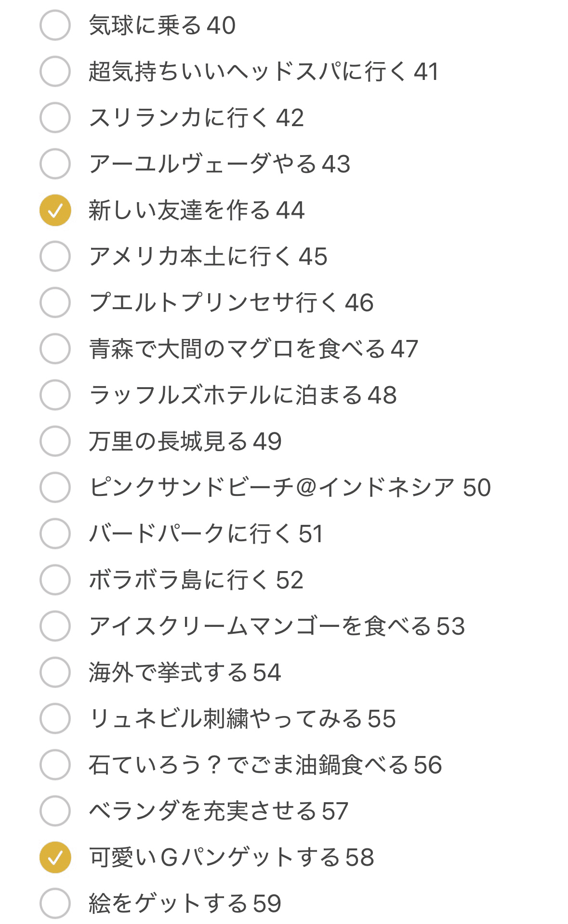The image size is (568, 924).
Task: Check off 万里の長城見る 49
Action: tap(55, 441)
